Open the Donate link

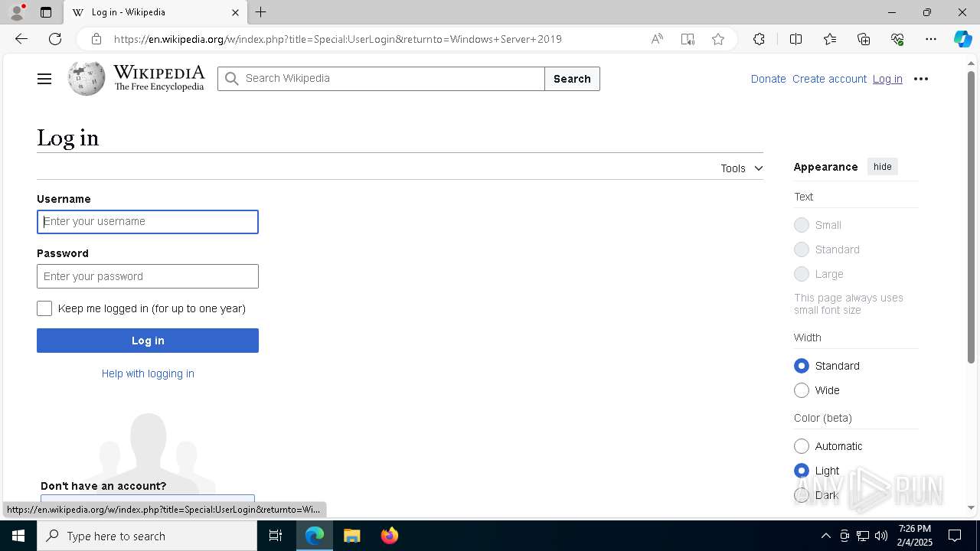coord(768,79)
